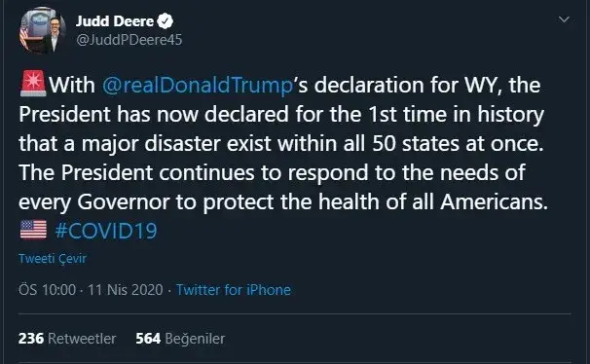Click the word Retweetler
590x364 pixels.
pyautogui.click(x=82, y=339)
